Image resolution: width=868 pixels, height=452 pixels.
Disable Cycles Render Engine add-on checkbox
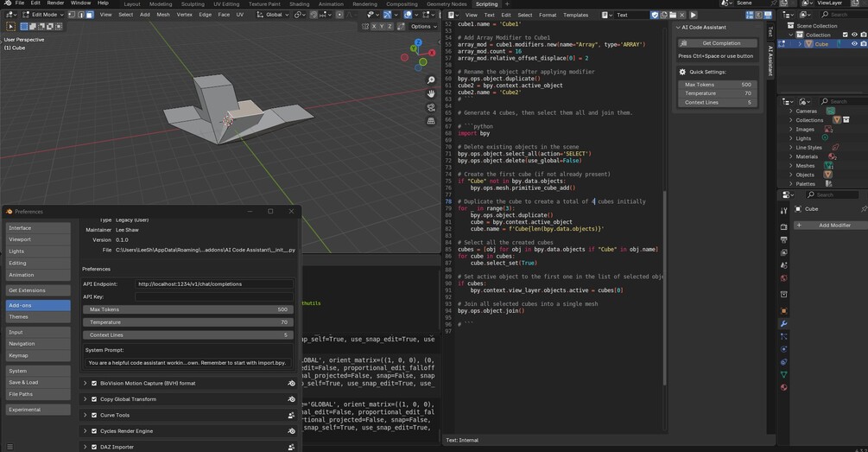click(94, 431)
